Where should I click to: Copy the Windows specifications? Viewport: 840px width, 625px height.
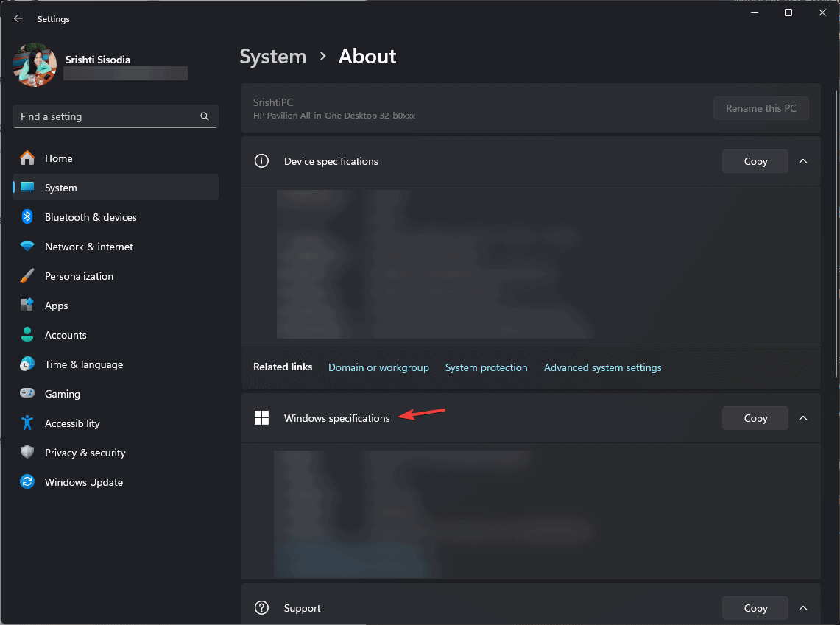[755, 418]
